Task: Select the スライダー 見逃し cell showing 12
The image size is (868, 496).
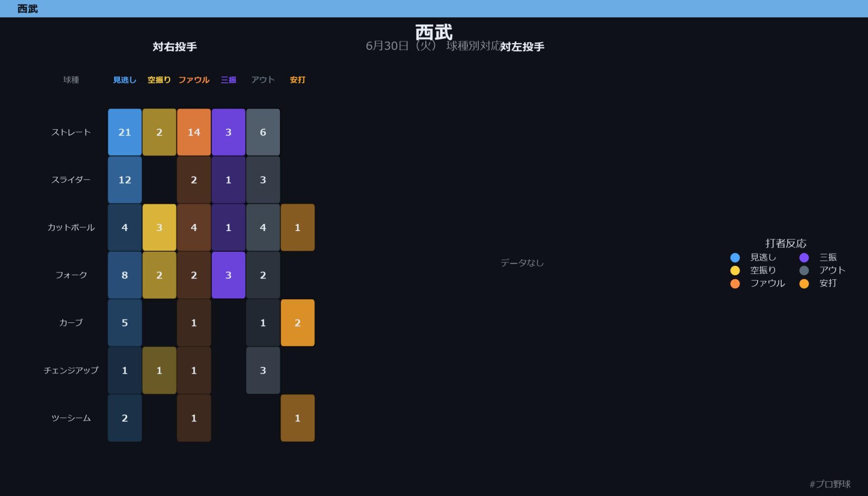Action: (x=125, y=180)
